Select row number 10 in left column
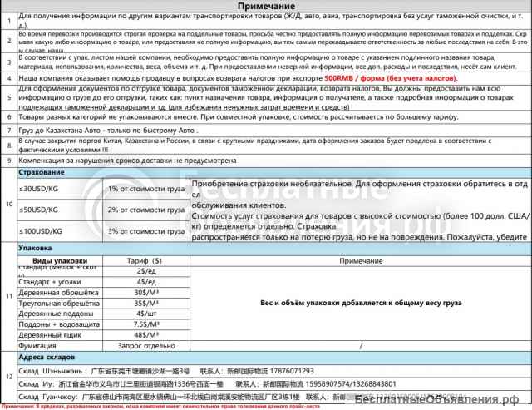The height and width of the screenshot is (410, 532). 8,203
